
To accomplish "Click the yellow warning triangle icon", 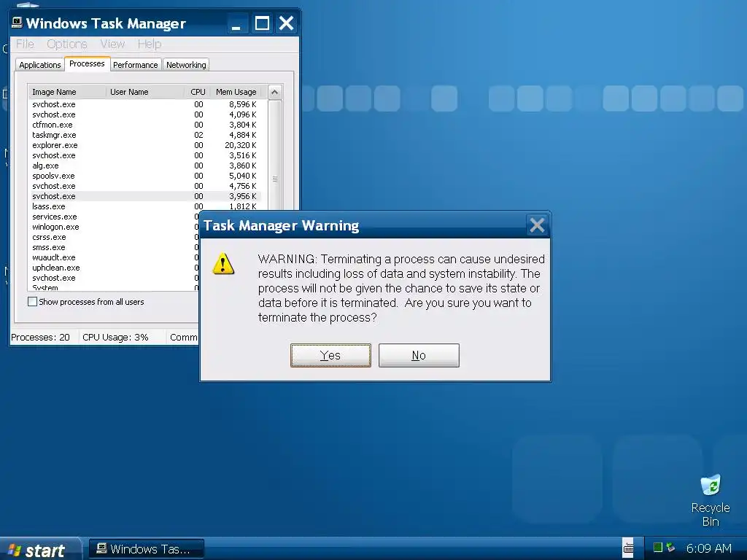I will click(x=223, y=264).
